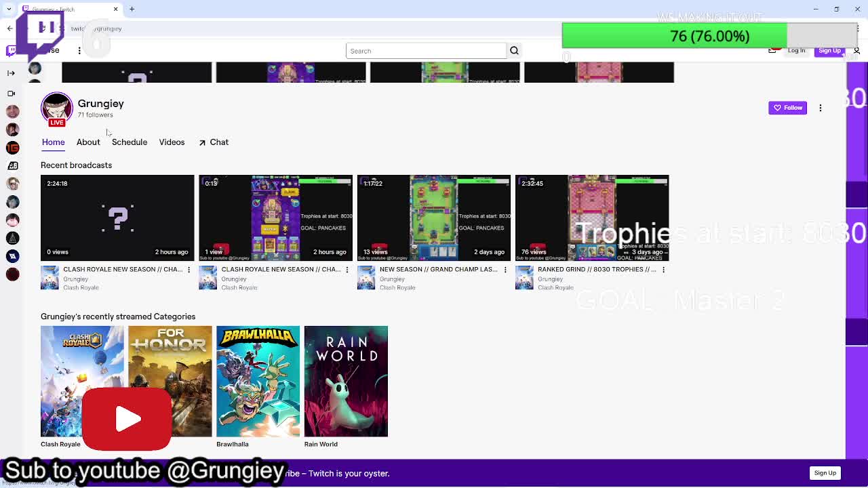Click the Brawlhalla category name text
Viewport: 868px width, 488px height.
point(233,445)
